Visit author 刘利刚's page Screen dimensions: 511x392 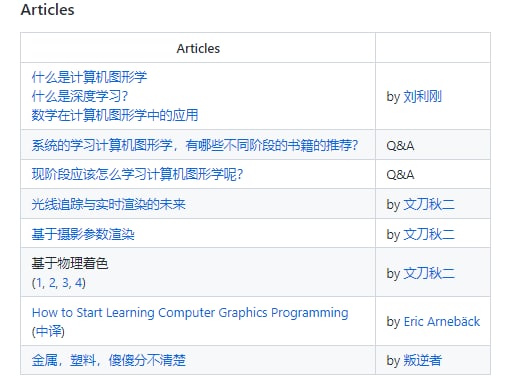click(422, 97)
